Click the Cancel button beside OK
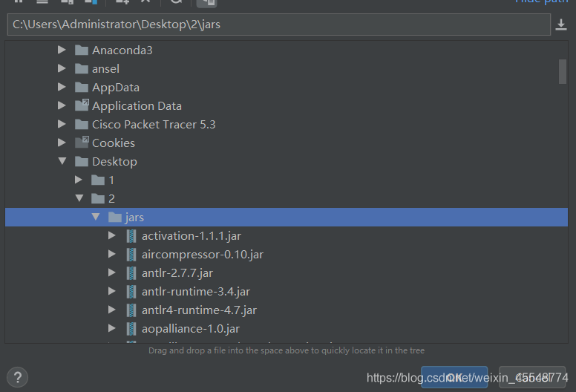Viewport: 576px width, 392px height. [x=532, y=377]
